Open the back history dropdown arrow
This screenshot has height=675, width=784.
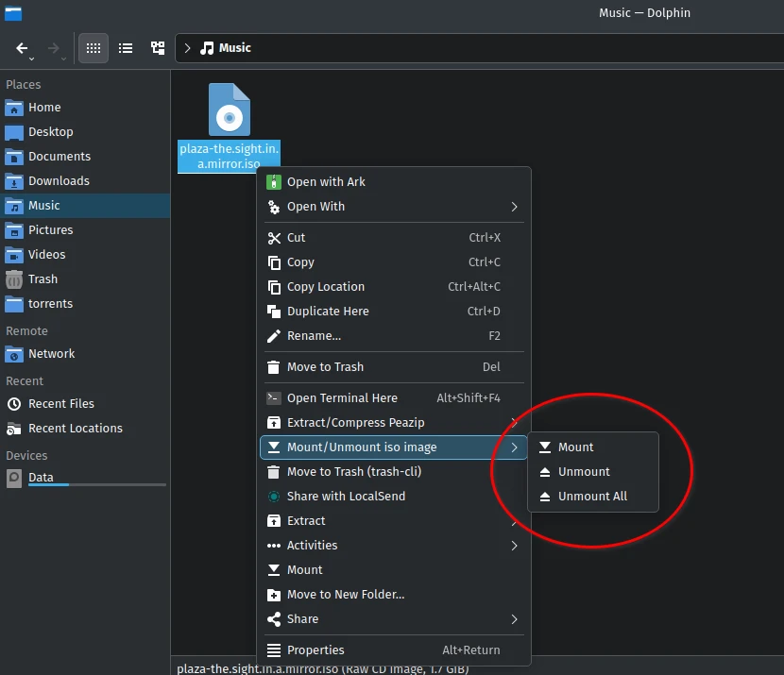click(31, 59)
